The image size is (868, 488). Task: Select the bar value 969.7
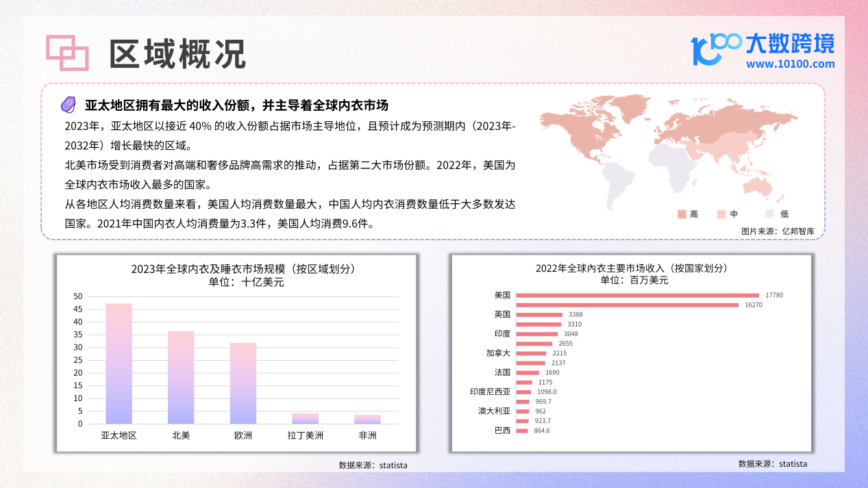click(x=543, y=401)
